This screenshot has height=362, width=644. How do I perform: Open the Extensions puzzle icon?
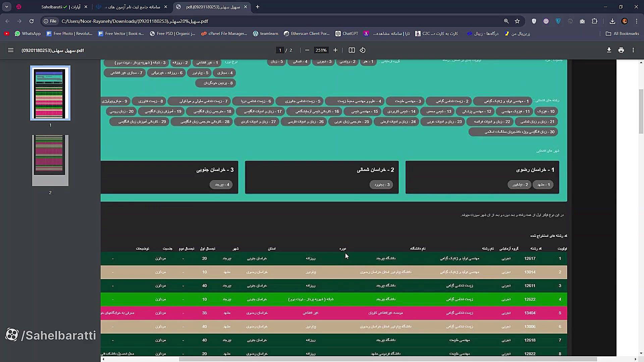pyautogui.click(x=595, y=21)
